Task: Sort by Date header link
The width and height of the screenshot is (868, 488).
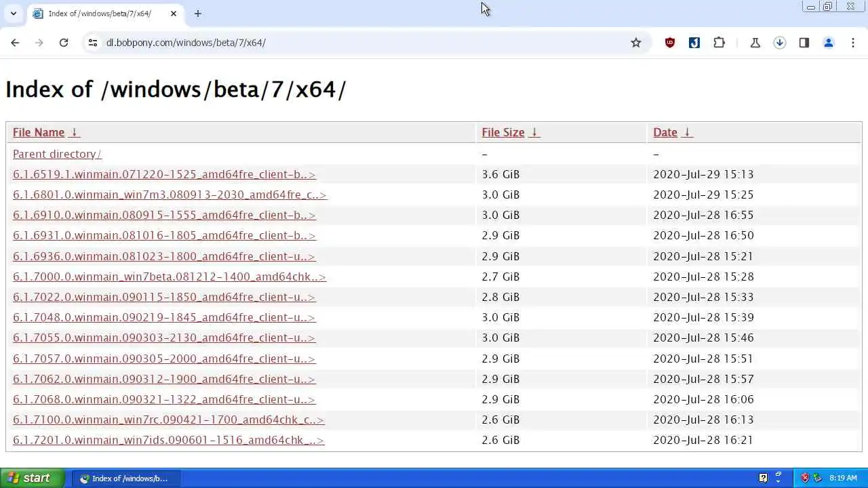Action: 665,132
